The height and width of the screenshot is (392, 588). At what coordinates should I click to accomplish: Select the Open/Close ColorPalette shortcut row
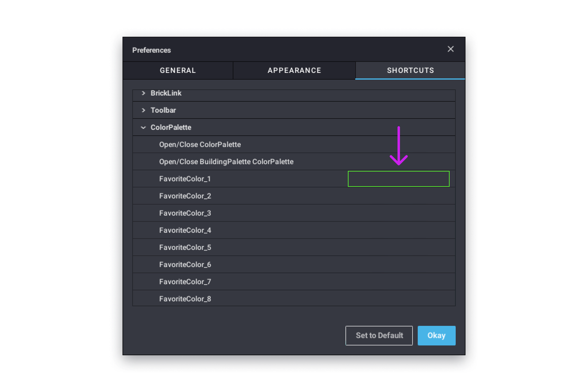(294, 144)
